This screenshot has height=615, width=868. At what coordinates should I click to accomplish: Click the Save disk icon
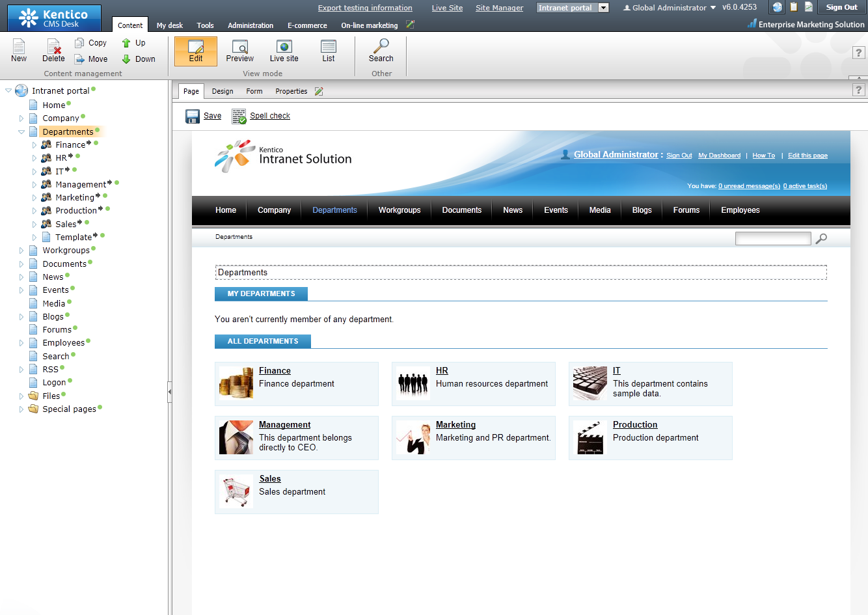tap(193, 116)
